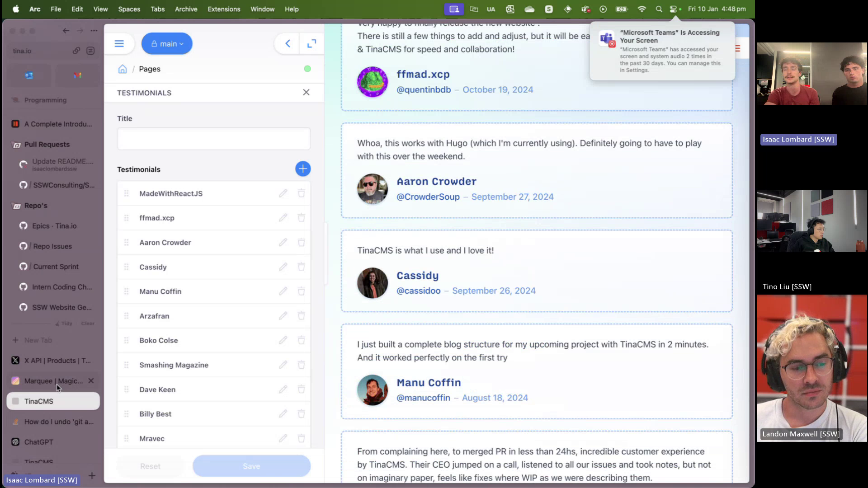Viewport: 868px width, 488px height.
Task: Close the Testimonials panel
Action: pyautogui.click(x=306, y=92)
